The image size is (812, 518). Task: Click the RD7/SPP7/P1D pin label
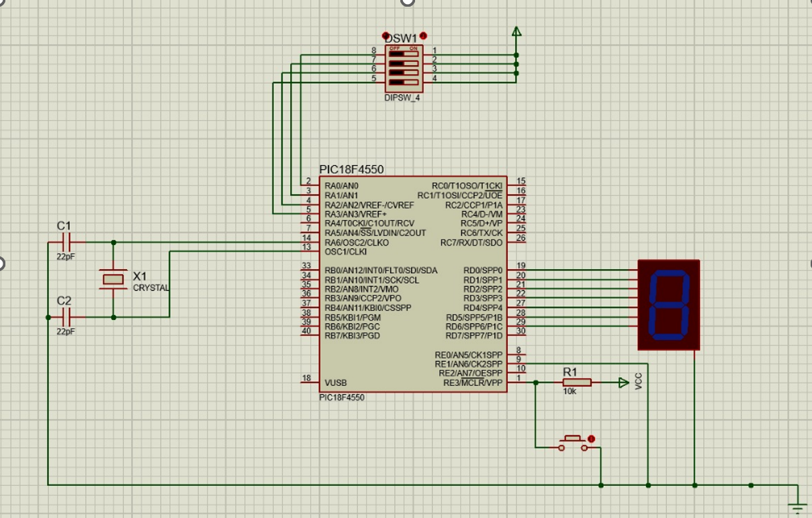click(474, 335)
